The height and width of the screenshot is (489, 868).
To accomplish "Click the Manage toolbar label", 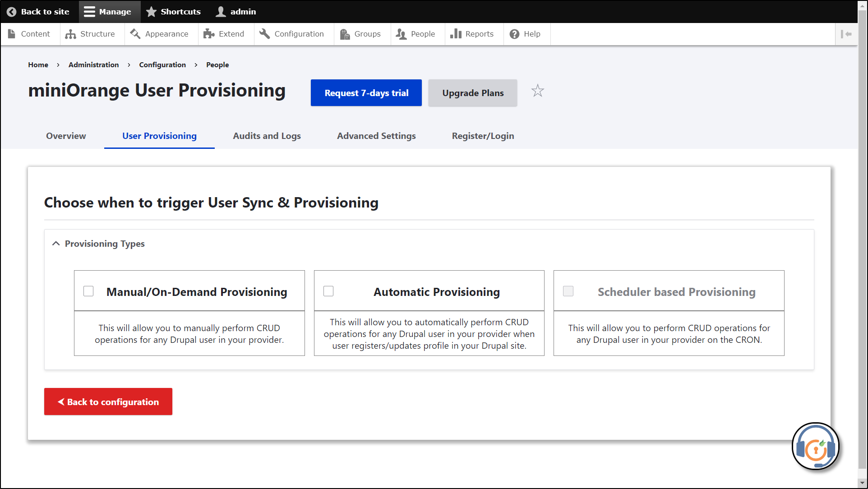I will [115, 12].
